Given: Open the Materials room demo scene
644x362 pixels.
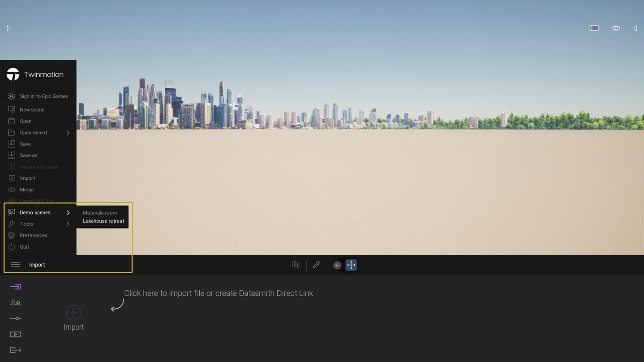Looking at the screenshot, I should click(100, 212).
